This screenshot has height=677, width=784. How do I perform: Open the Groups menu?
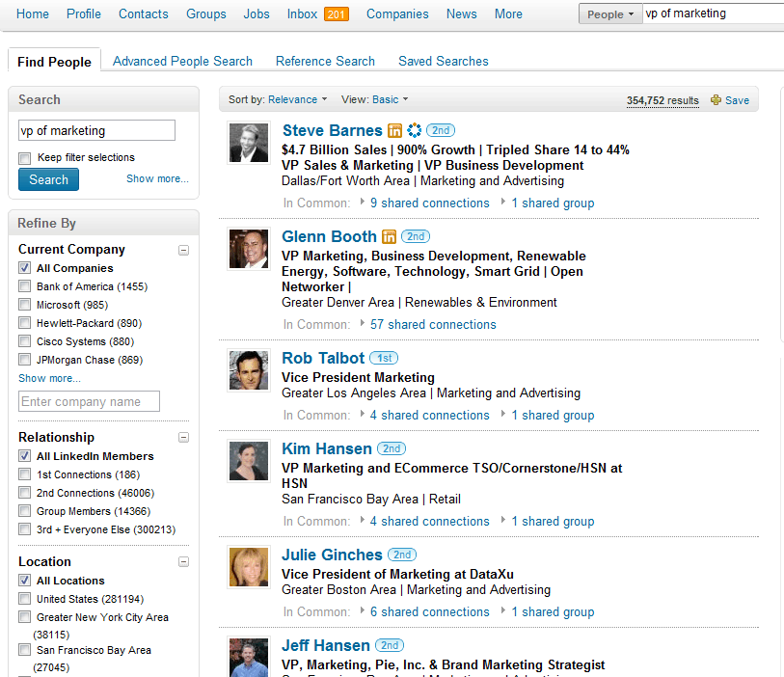[x=206, y=14]
